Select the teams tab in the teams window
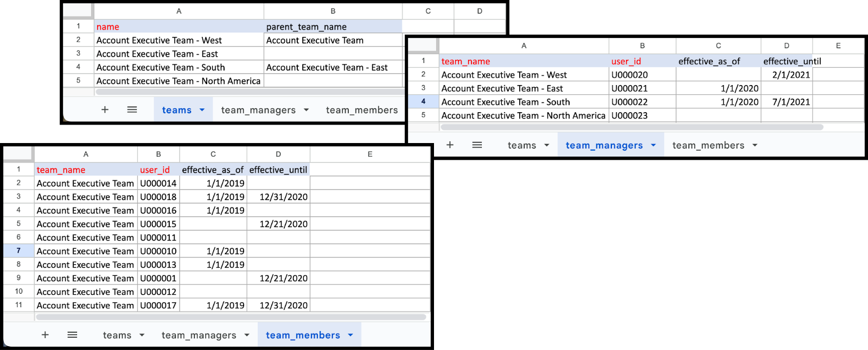 click(177, 110)
